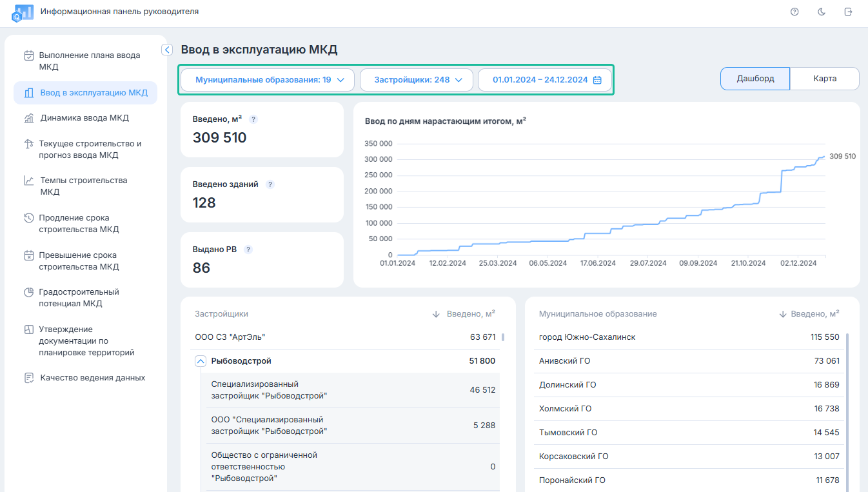
Task: Select the Дашборд view tab
Action: tap(755, 79)
